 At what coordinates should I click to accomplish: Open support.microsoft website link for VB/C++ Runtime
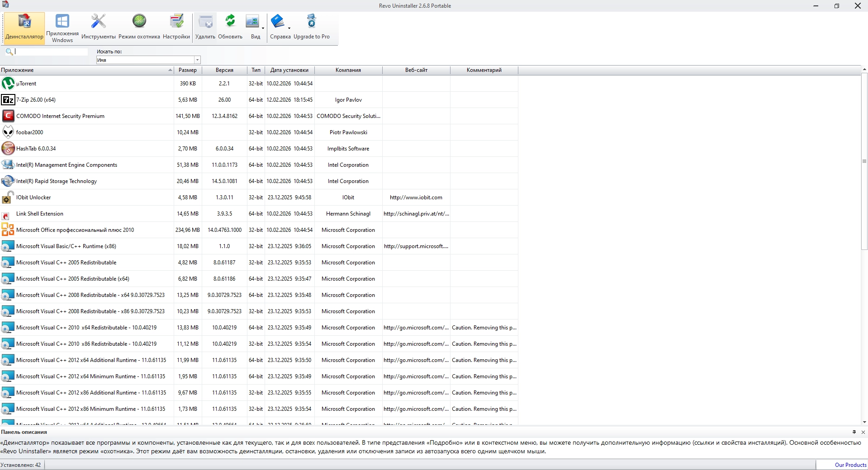pos(416,246)
